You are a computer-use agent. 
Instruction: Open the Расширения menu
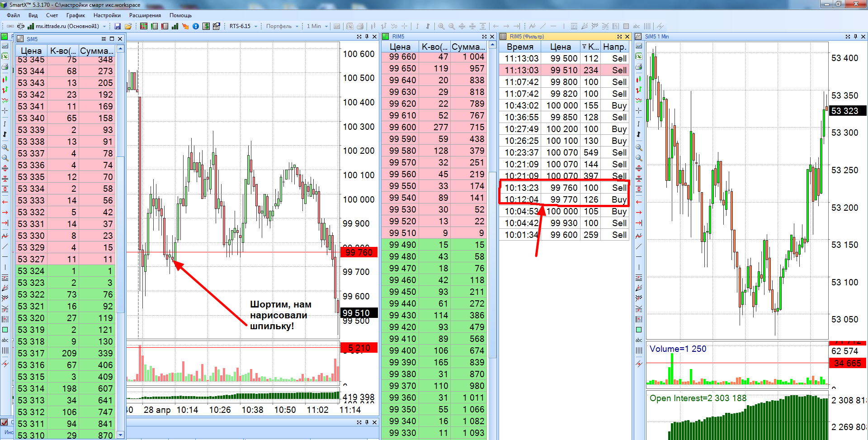(145, 15)
